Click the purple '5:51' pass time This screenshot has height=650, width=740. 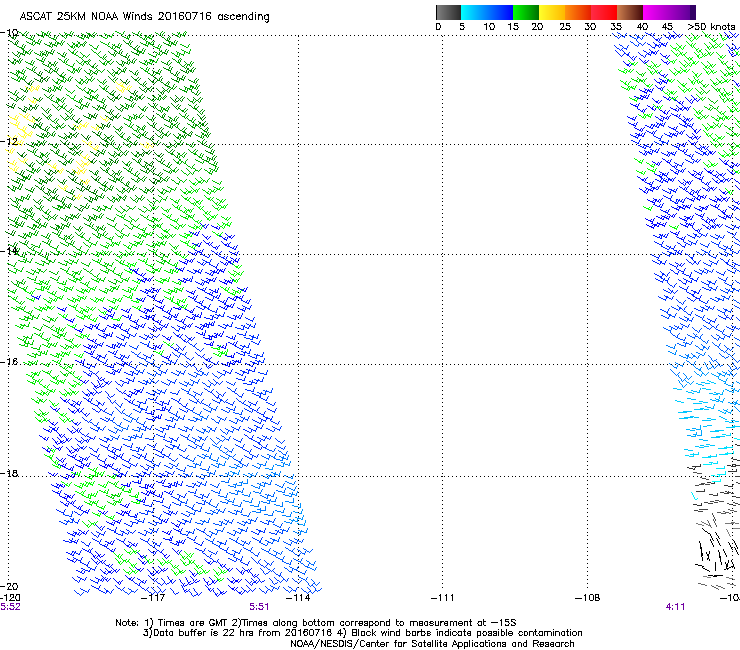(x=259, y=607)
